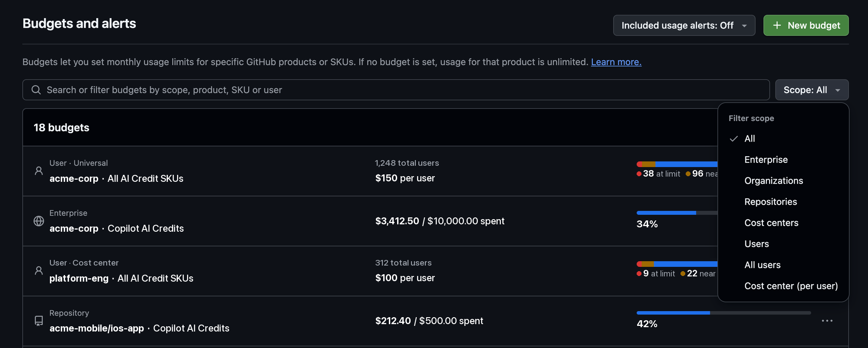Click the plus icon on New budget
Viewport: 868px width, 348px height.
[777, 26]
